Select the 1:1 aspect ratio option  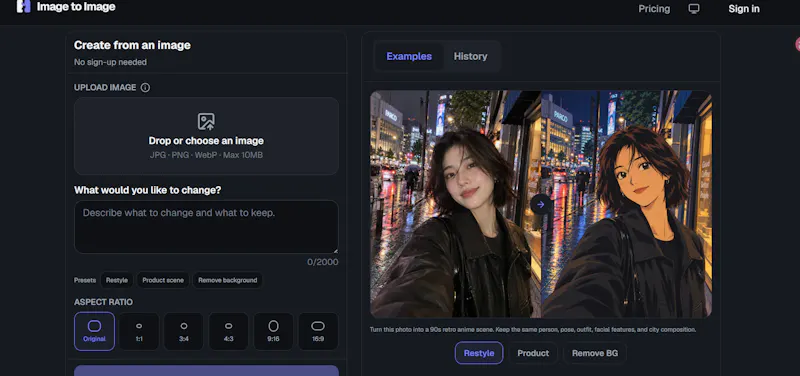[x=139, y=331]
